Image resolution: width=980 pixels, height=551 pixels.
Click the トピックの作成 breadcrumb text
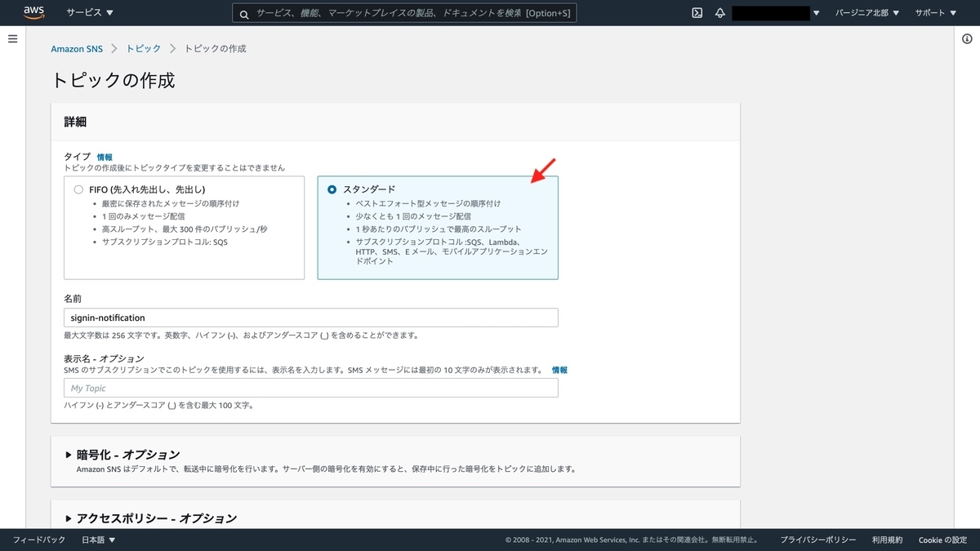[215, 49]
